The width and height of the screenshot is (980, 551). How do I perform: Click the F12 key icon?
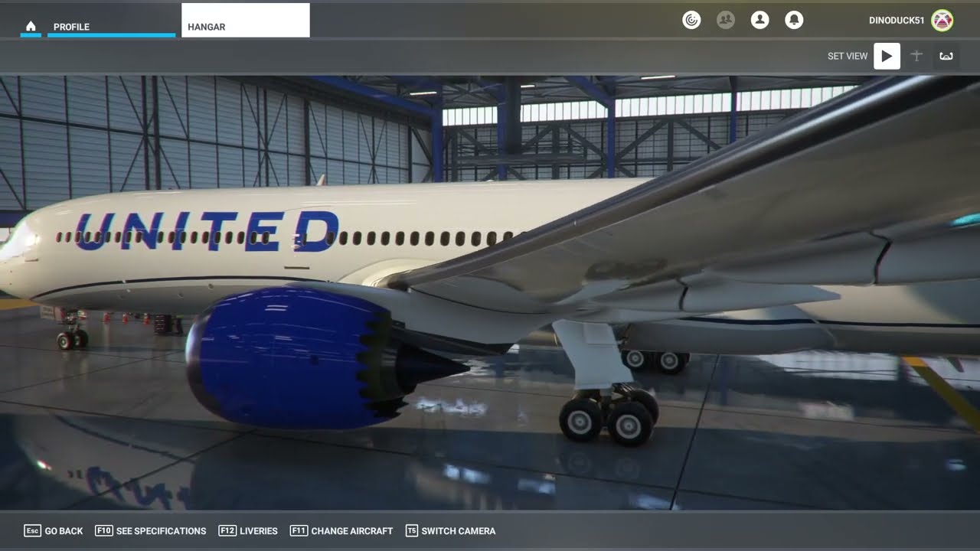[x=227, y=530]
